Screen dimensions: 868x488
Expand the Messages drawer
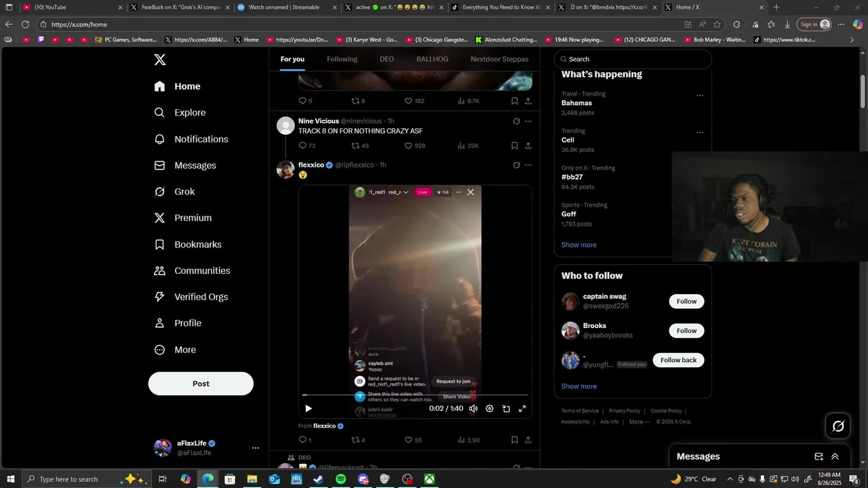(x=835, y=457)
